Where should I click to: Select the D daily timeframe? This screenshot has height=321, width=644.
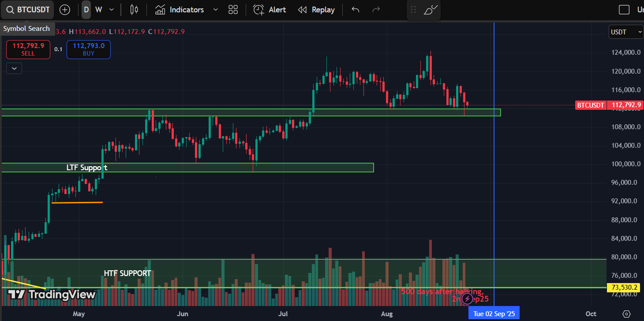[86, 10]
